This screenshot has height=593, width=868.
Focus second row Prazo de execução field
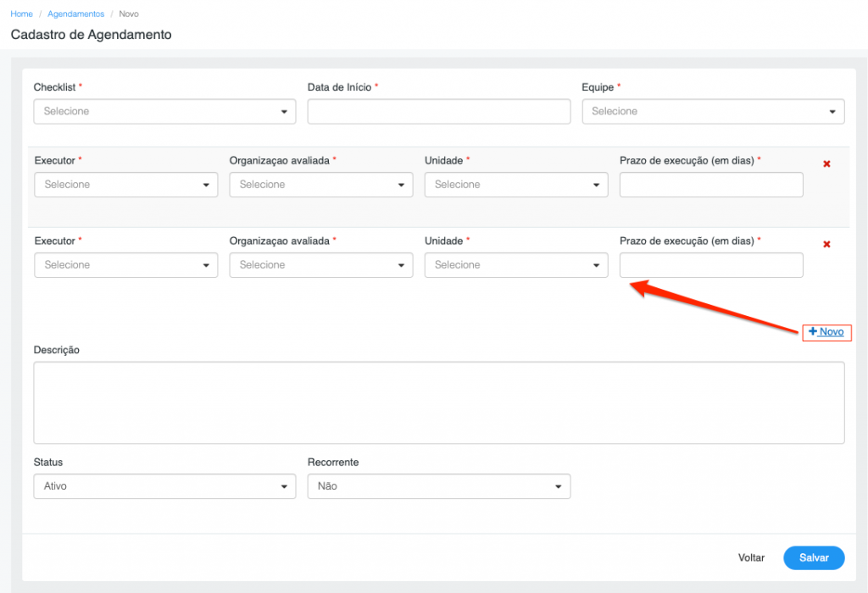[711, 265]
